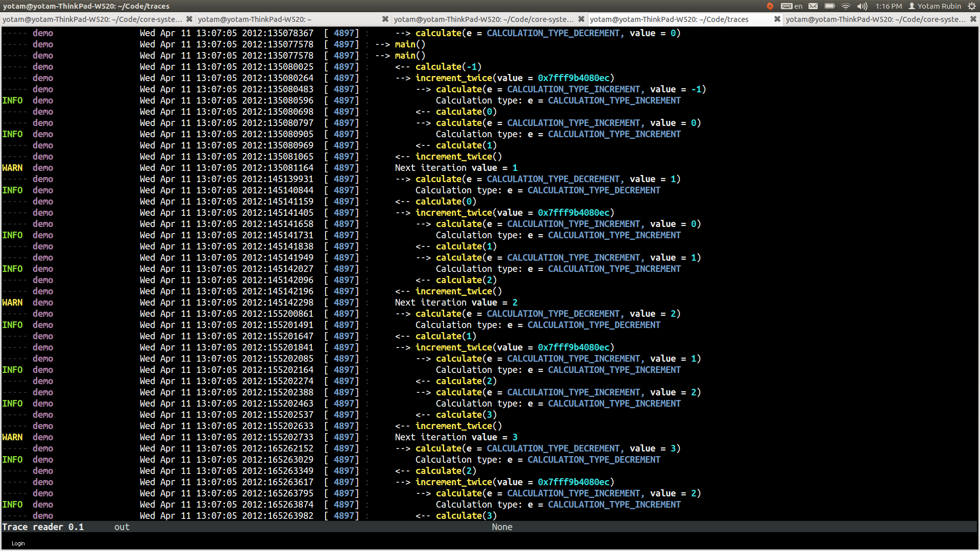Select the ~/Code/traces terminal tab
The height and width of the screenshot is (551, 980).
pyautogui.click(x=685, y=19)
